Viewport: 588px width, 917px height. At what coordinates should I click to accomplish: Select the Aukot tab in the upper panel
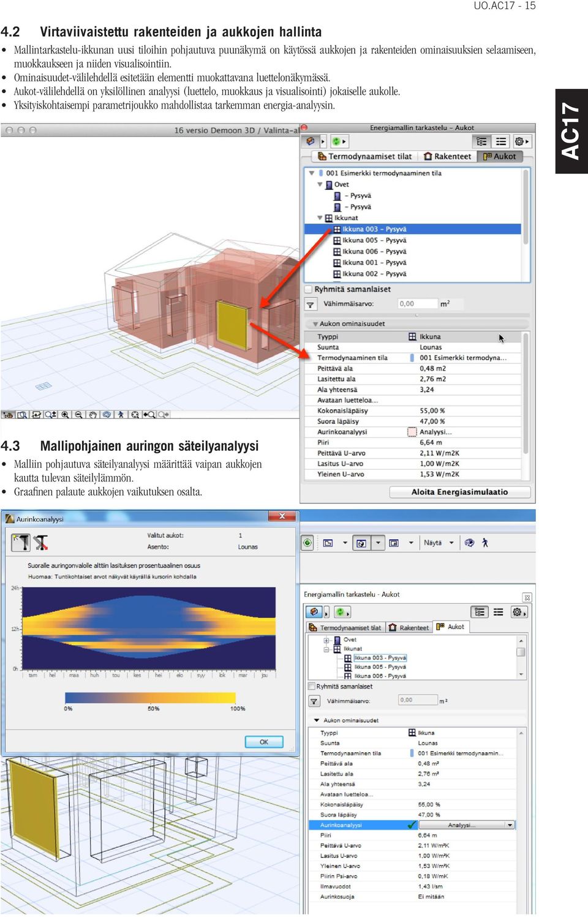pyautogui.click(x=500, y=156)
